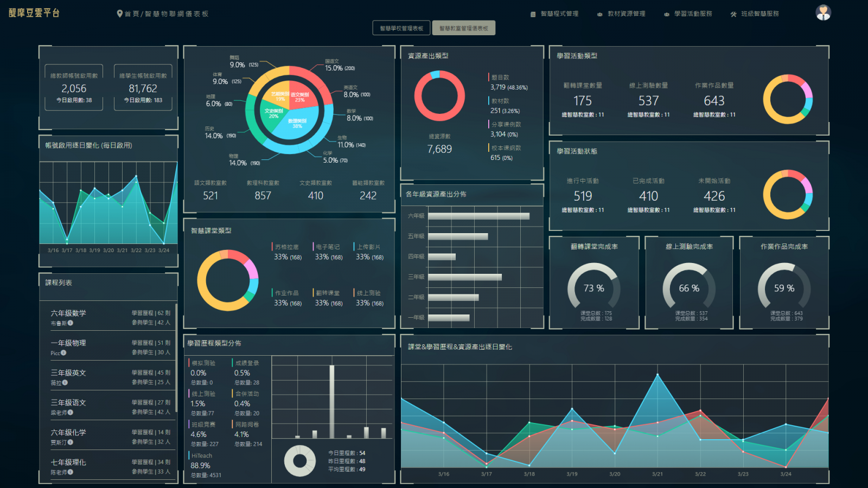This screenshot has width=868, height=488.
Task: Click info icon next to 布魯斯
Action: (x=71, y=323)
